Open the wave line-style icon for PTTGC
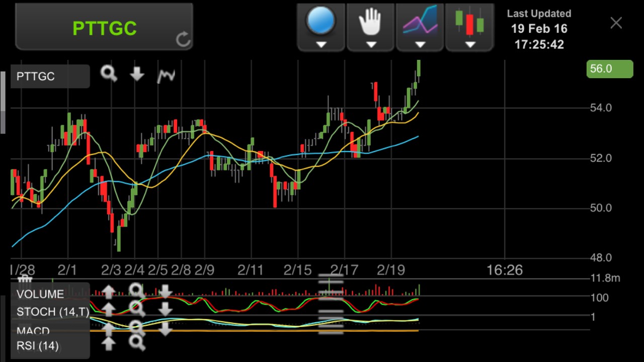Viewport: 644px width, 362px height. click(166, 76)
